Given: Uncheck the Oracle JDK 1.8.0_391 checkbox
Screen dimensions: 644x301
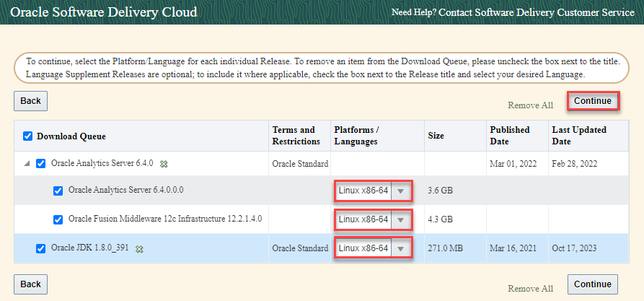Looking at the screenshot, I should coord(41,249).
